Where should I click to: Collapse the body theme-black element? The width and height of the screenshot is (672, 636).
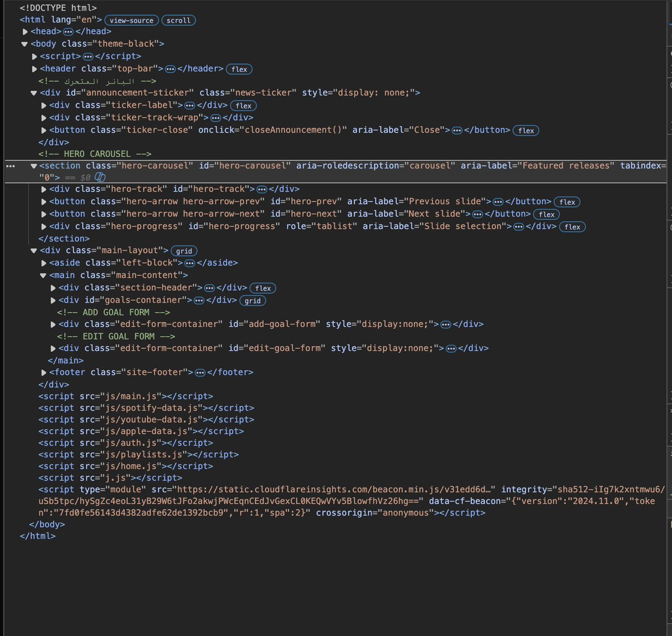tap(25, 44)
